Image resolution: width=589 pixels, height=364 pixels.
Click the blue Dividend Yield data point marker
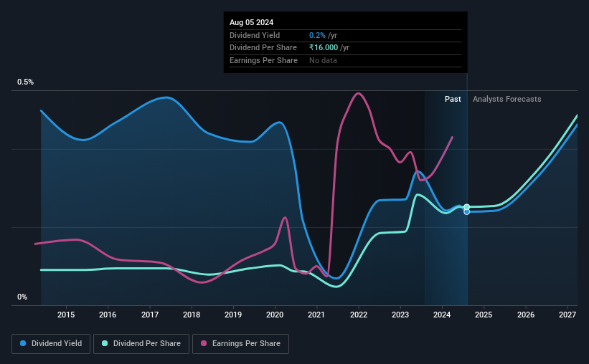(x=466, y=212)
